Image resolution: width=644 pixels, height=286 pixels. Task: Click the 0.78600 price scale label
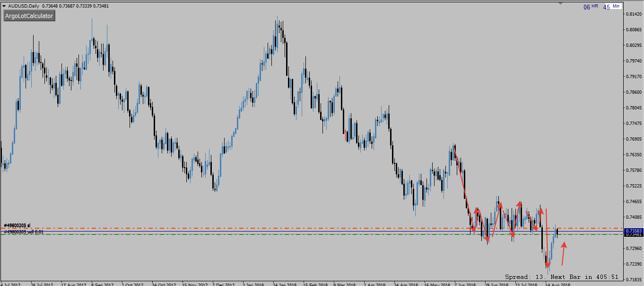pyautogui.click(x=634, y=92)
